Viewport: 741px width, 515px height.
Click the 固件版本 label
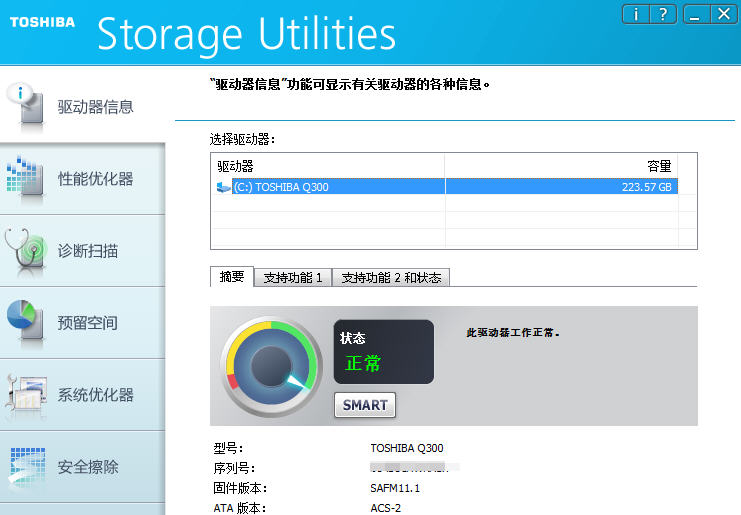tap(240, 488)
